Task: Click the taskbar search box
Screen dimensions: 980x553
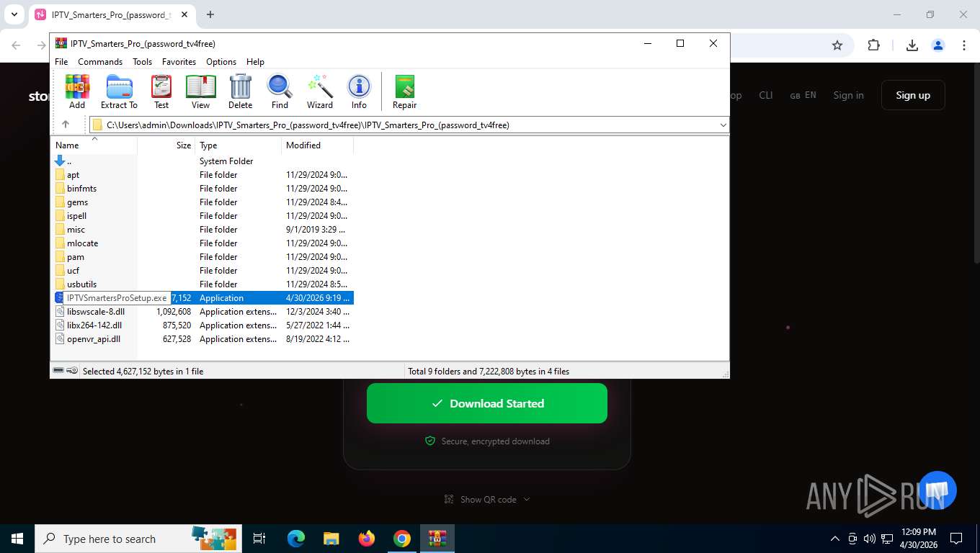Action: point(138,539)
